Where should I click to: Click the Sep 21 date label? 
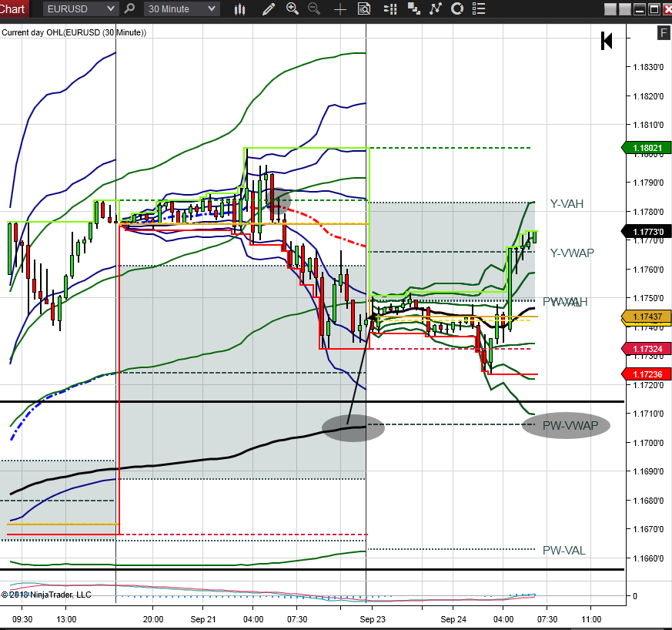click(203, 619)
